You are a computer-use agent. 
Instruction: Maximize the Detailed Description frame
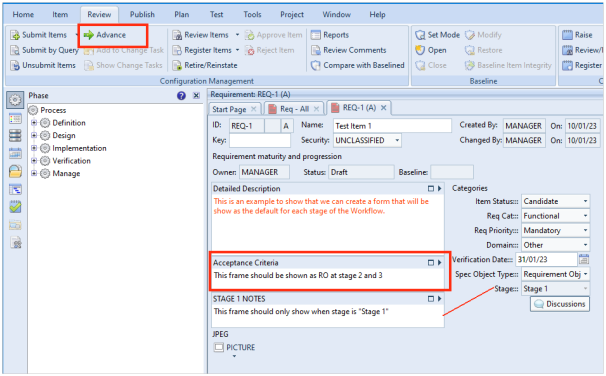click(431, 189)
